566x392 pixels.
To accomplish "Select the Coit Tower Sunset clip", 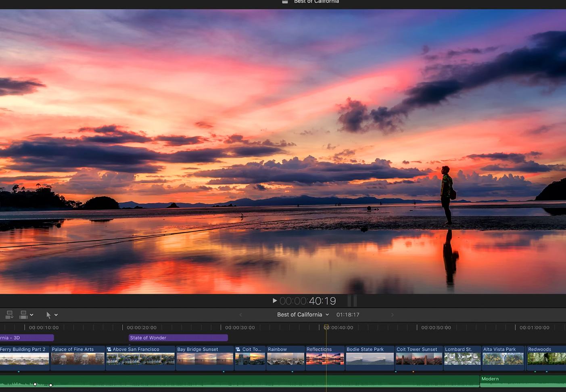I will (419, 358).
